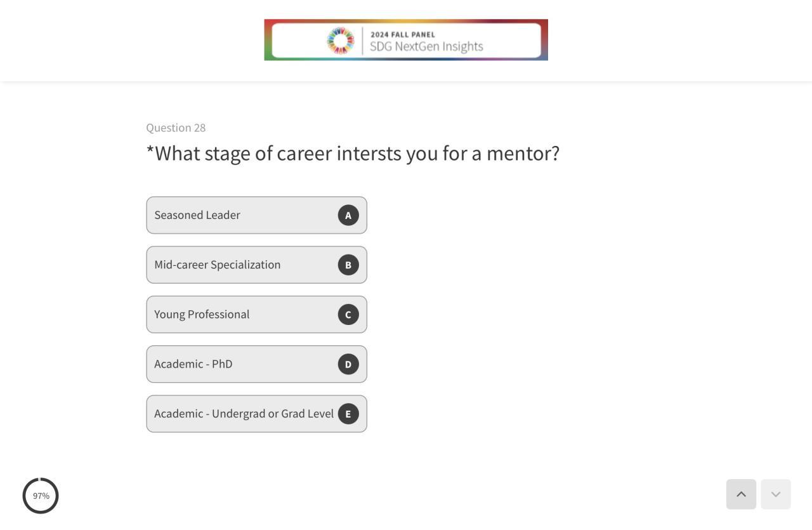Screen dimensions: 812x530
Task: Click the 97% progress circle indicator
Action: 41,496
